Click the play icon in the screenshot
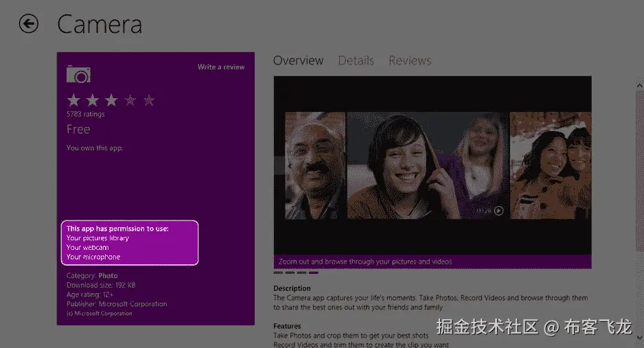The width and height of the screenshot is (644, 348). pos(498,211)
